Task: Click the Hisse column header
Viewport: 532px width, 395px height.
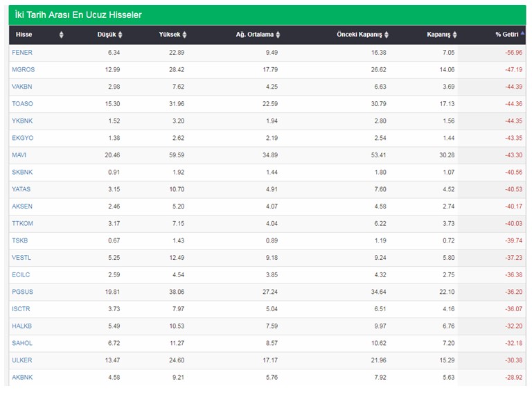Action: coord(24,35)
